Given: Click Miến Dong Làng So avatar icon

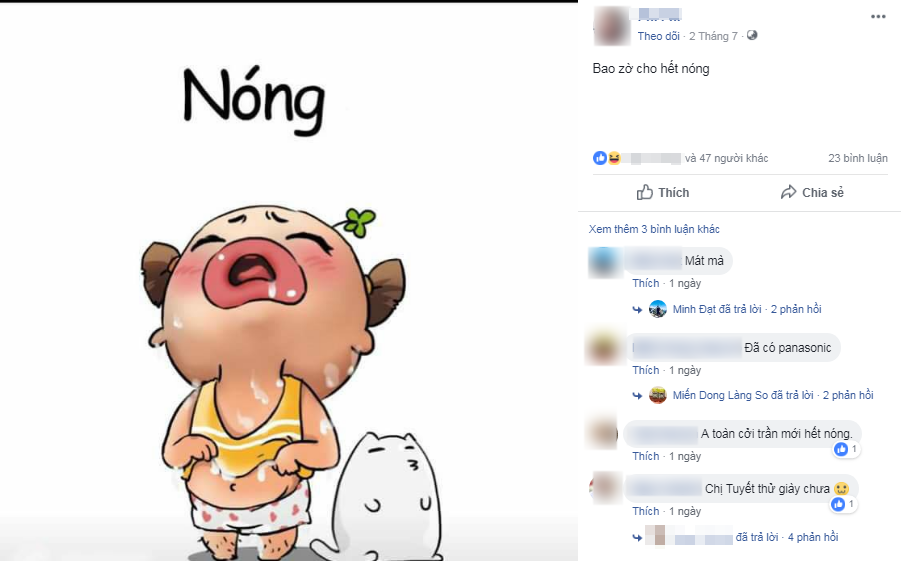Looking at the screenshot, I should point(658,395).
